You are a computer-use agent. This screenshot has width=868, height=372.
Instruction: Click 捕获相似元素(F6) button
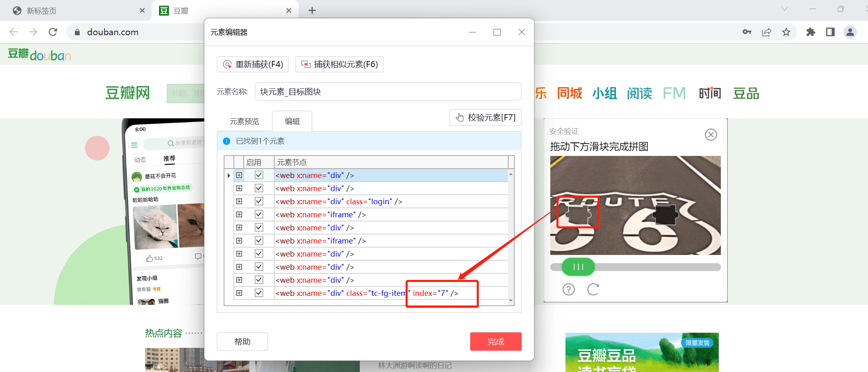point(339,64)
